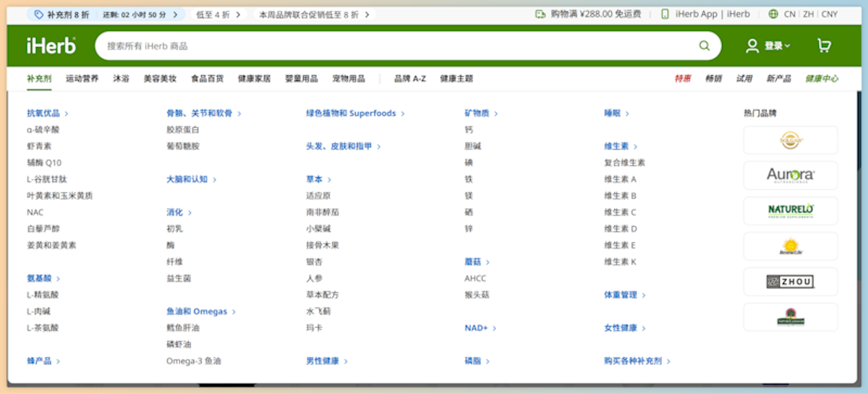Open the 氨基酸 category heading
The height and width of the screenshot is (394, 868).
tap(43, 278)
